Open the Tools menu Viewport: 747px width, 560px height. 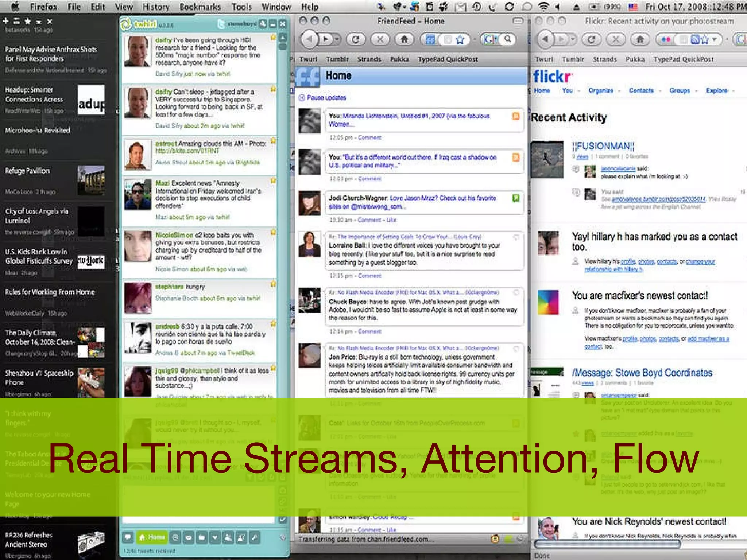[x=242, y=7]
